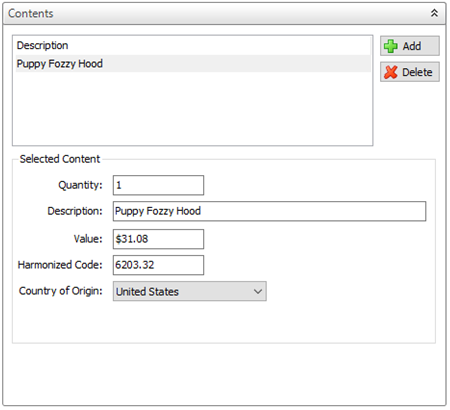
Task: Click the Description: label beside text field
Action: click(x=75, y=211)
